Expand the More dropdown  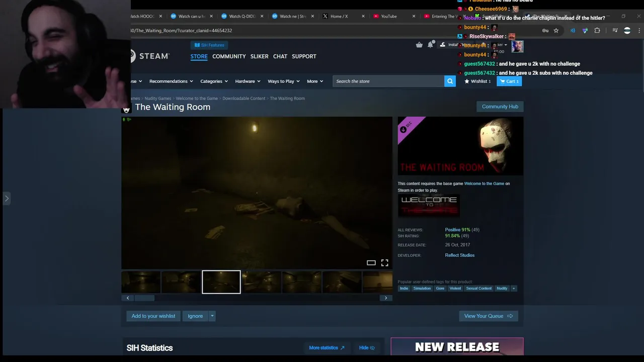[x=315, y=81]
